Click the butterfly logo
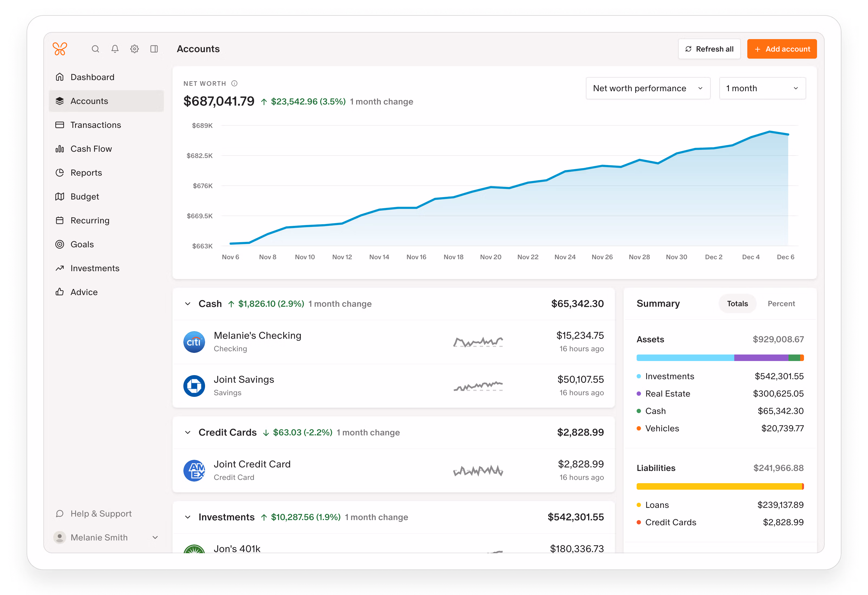 (60, 49)
